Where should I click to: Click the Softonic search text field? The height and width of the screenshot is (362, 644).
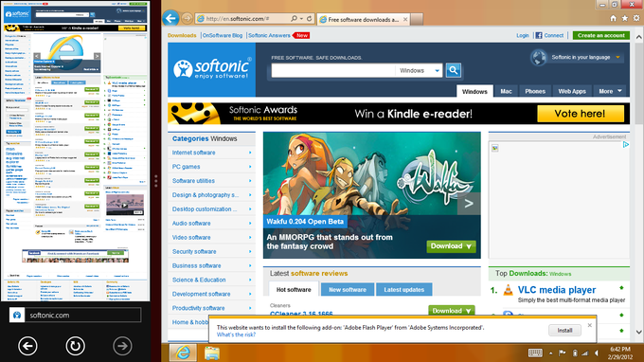333,71
